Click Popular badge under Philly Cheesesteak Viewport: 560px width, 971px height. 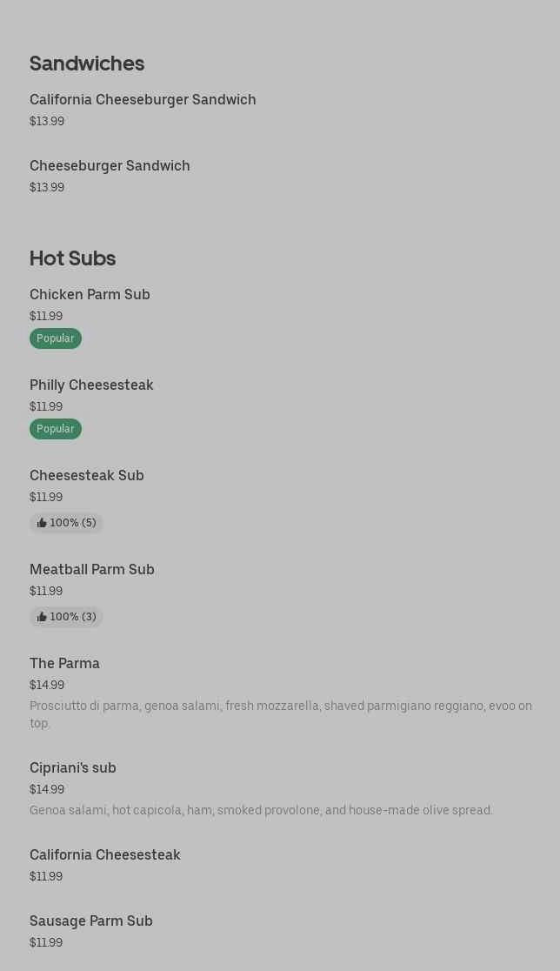pos(56,429)
